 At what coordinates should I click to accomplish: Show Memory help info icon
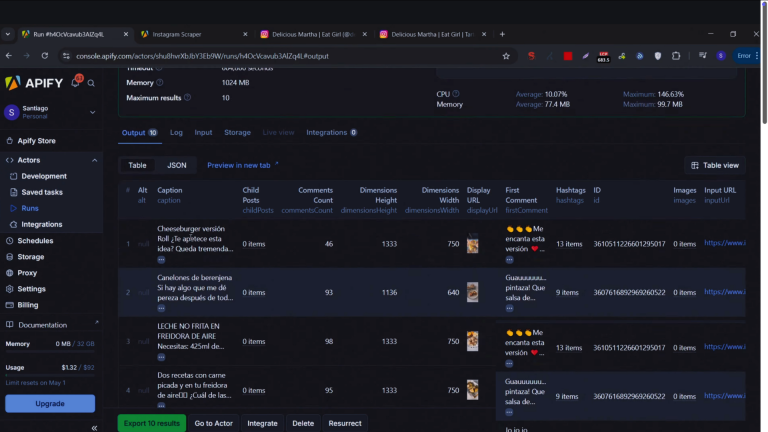coord(160,82)
